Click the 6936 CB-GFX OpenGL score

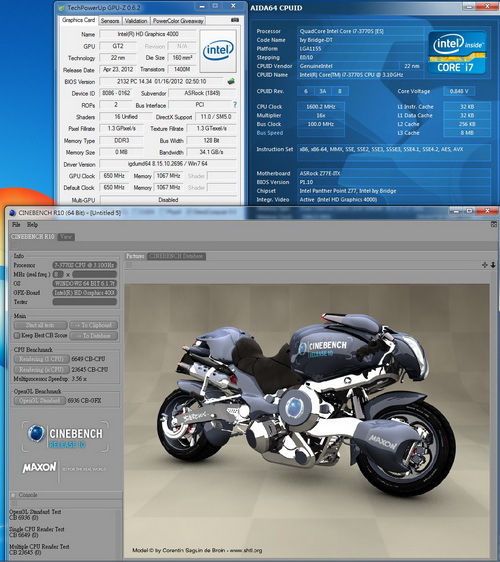pos(85,400)
